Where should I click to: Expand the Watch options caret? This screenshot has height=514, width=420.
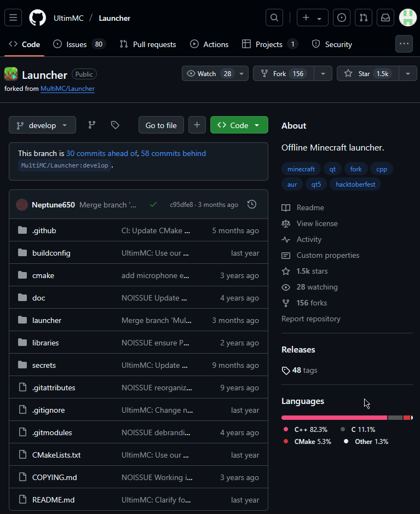click(x=241, y=73)
